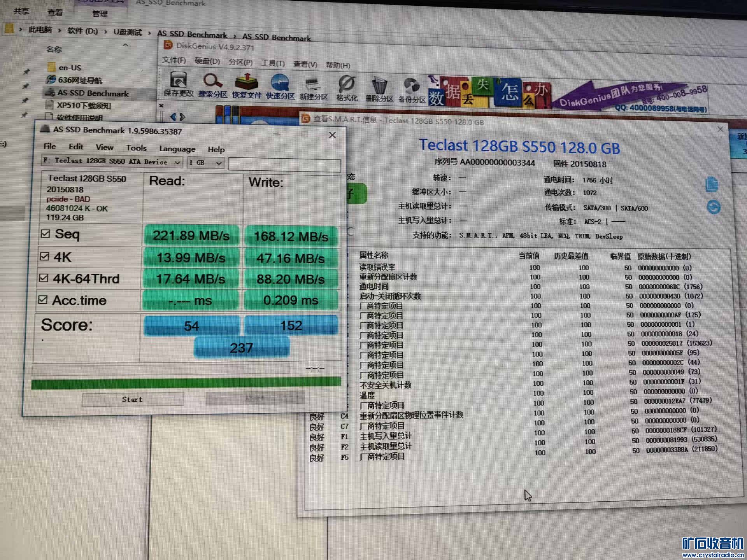Image resolution: width=747 pixels, height=560 pixels.
Task: Click the Abort button in AS SSD Benchmark
Action: pyautogui.click(x=255, y=398)
